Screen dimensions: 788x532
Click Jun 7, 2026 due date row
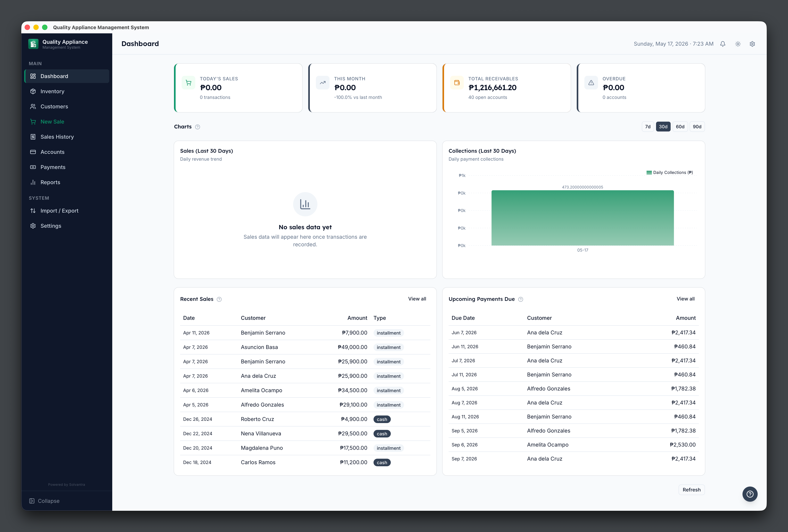click(x=574, y=333)
